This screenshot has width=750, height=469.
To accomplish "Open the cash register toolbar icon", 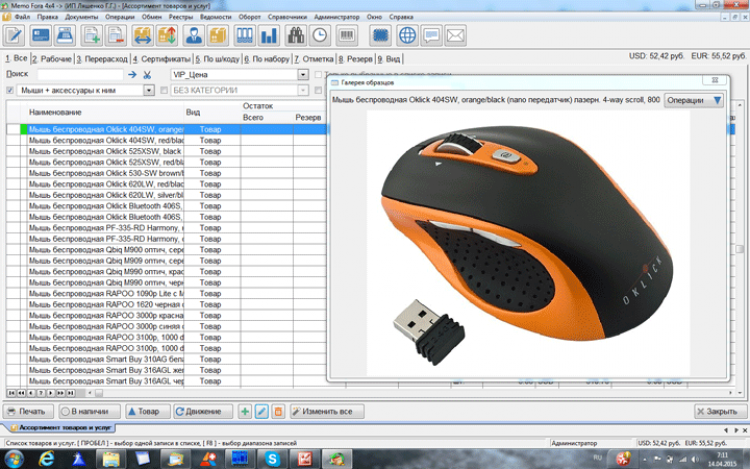I will click(65, 36).
